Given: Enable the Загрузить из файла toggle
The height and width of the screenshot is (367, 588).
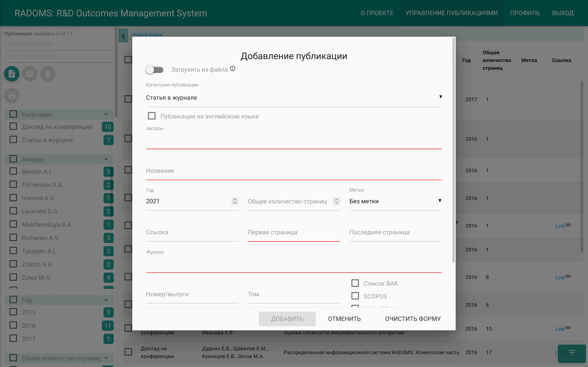Looking at the screenshot, I should (155, 70).
